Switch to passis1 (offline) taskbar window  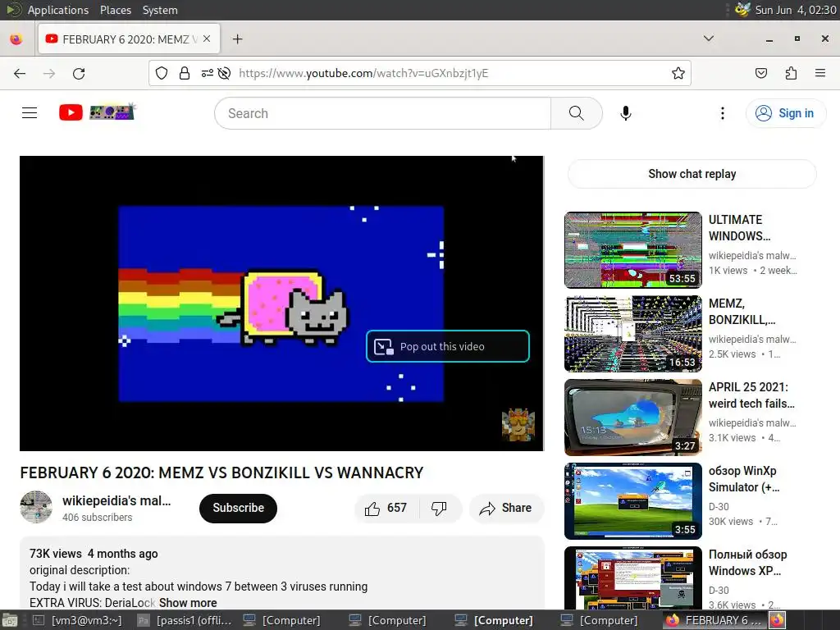[x=185, y=620]
